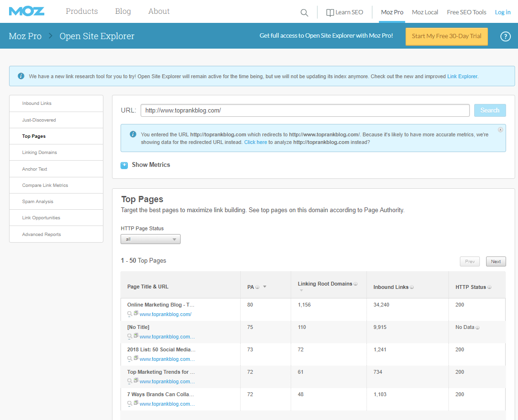Click Learn SEO link
The width and height of the screenshot is (518, 420).
coord(349,12)
